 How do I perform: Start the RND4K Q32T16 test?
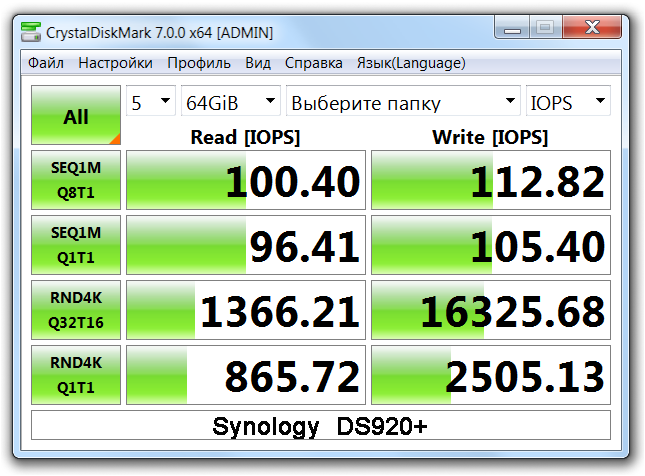pyautogui.click(x=76, y=310)
